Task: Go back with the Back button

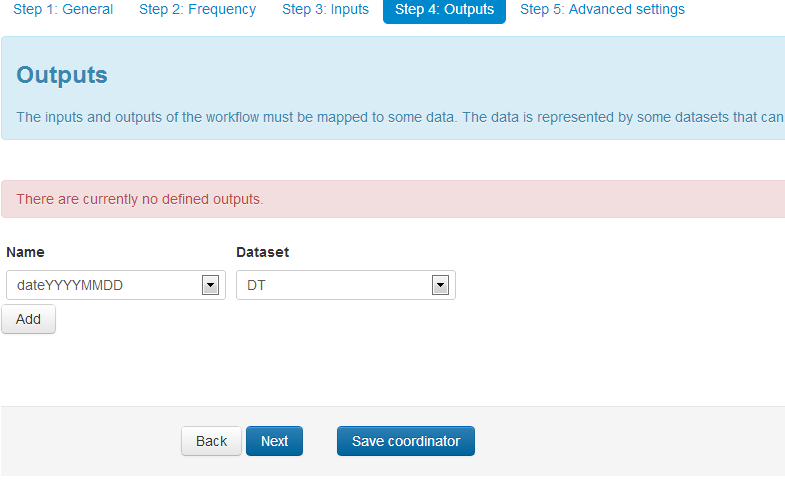Action: [x=211, y=441]
